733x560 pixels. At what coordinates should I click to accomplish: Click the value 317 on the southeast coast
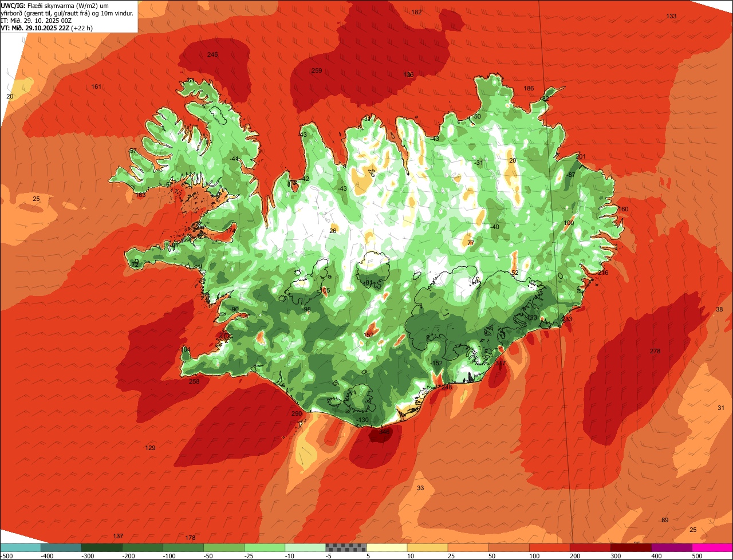pos(501,363)
